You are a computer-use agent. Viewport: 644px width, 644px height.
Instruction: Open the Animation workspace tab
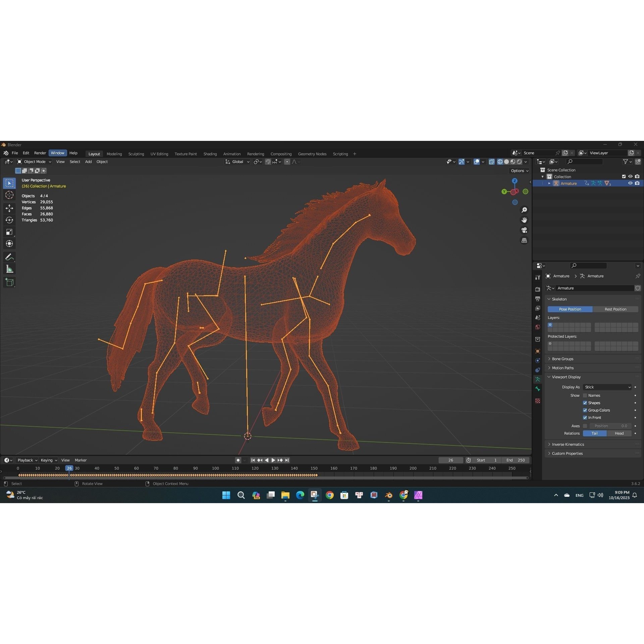pyautogui.click(x=232, y=154)
